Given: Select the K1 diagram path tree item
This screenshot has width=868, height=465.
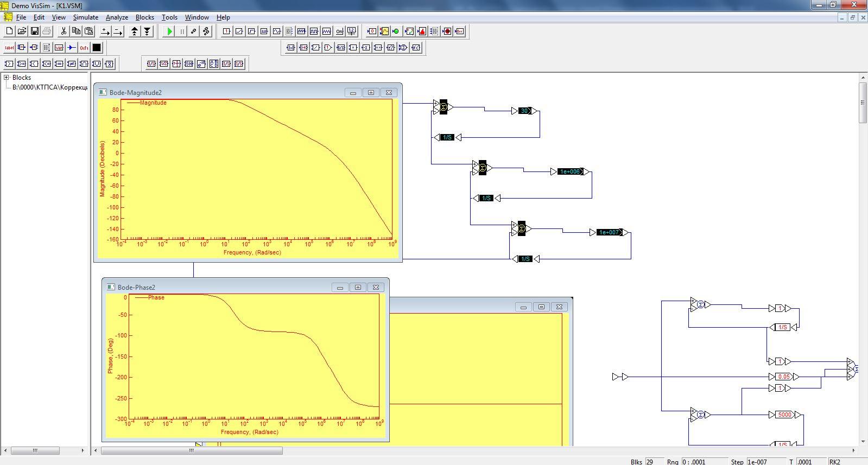Looking at the screenshot, I should click(49, 87).
